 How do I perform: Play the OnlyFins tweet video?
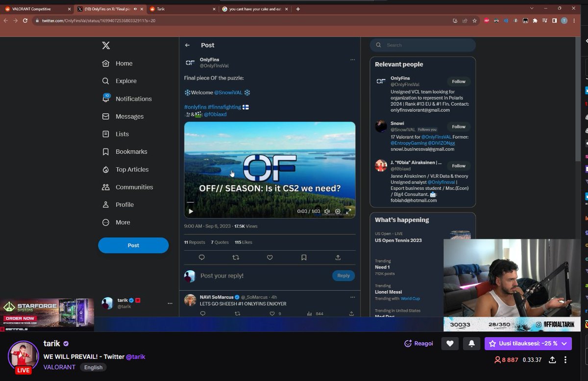point(191,211)
